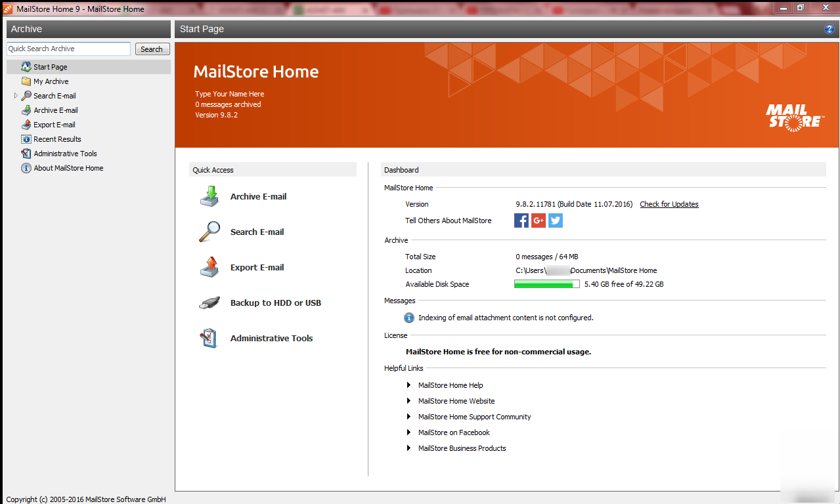This screenshot has width=840, height=504.
Task: Click the Start Page icon in sidebar
Action: click(x=26, y=67)
